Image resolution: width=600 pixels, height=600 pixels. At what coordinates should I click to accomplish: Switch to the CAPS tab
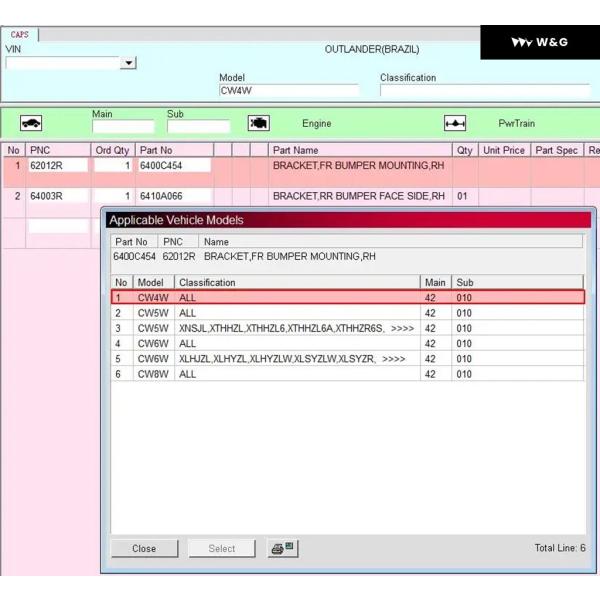pyautogui.click(x=19, y=34)
